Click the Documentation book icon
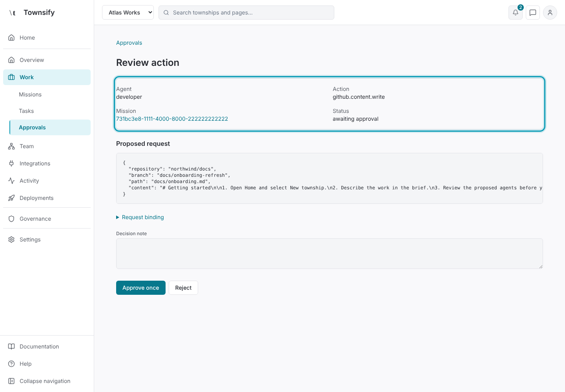565x392 pixels. tap(11, 347)
